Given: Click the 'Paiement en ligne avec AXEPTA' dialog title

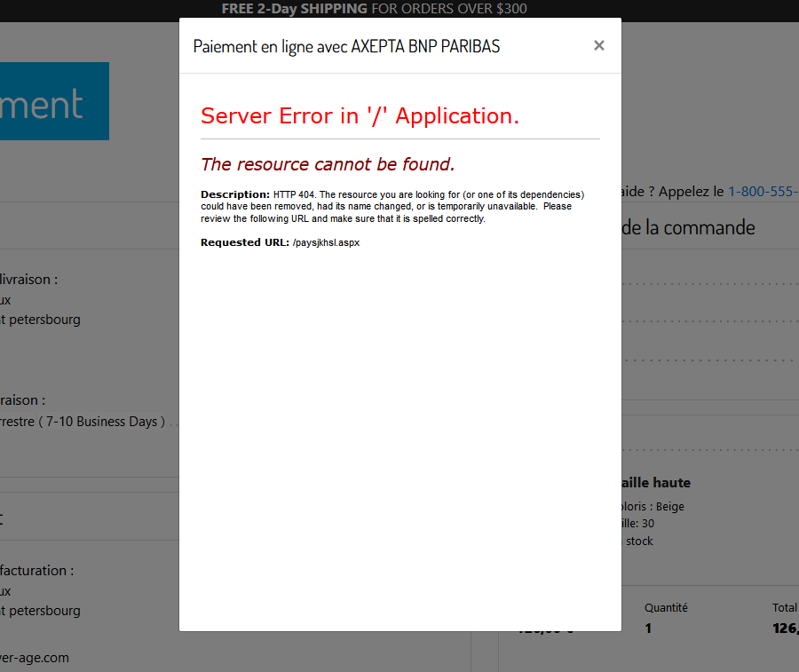Looking at the screenshot, I should (346, 46).
